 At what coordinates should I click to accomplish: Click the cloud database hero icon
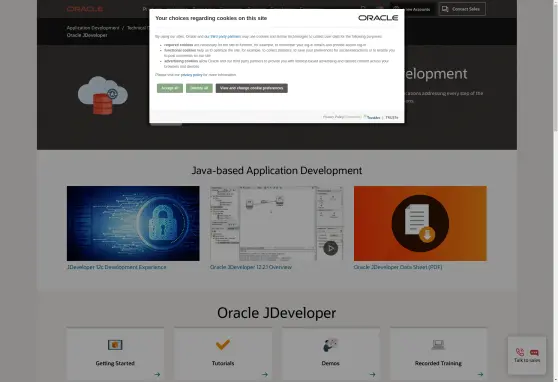(x=103, y=95)
